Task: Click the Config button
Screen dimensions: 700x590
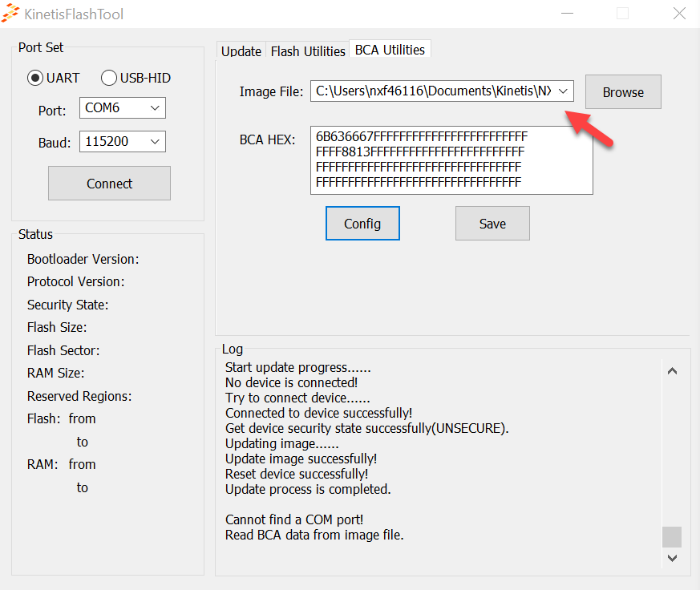Action: click(362, 223)
